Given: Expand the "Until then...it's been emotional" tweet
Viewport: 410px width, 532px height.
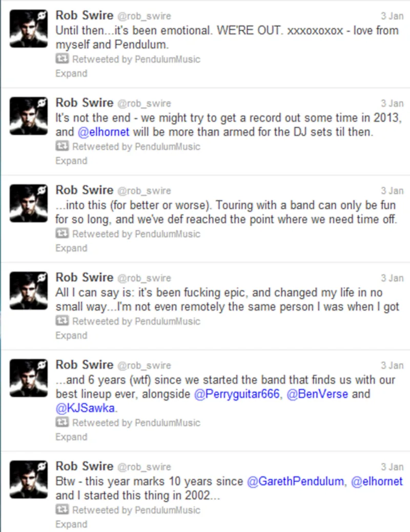Looking at the screenshot, I should [71, 73].
